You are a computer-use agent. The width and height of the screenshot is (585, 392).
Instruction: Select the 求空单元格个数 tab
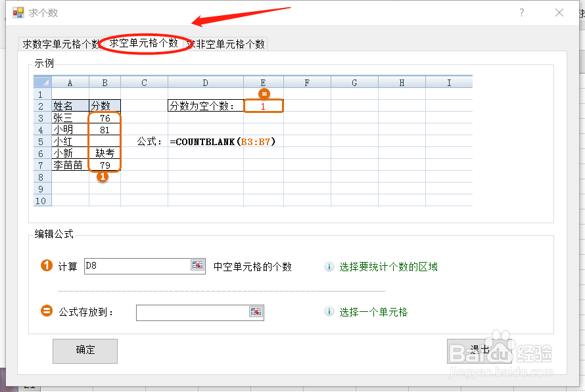145,43
